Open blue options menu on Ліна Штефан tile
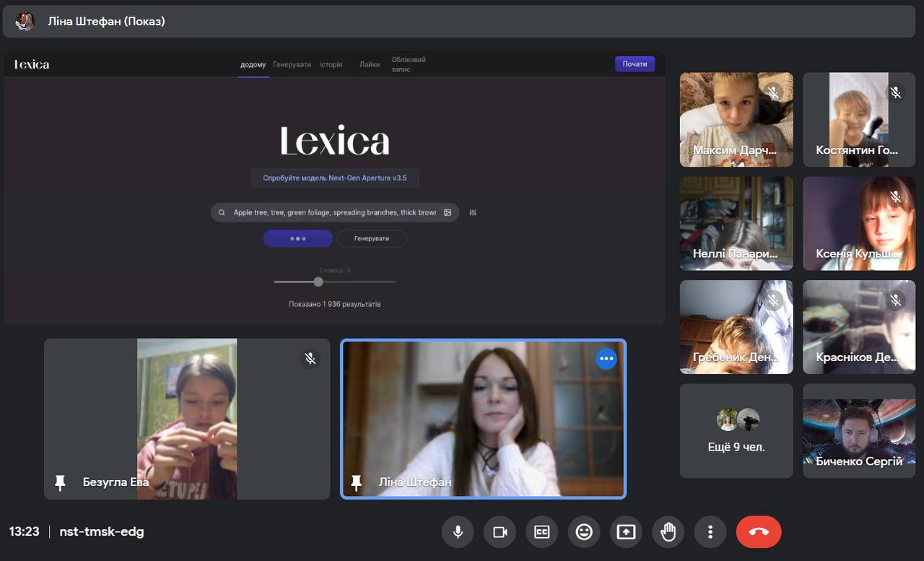This screenshot has height=561, width=924. point(606,359)
